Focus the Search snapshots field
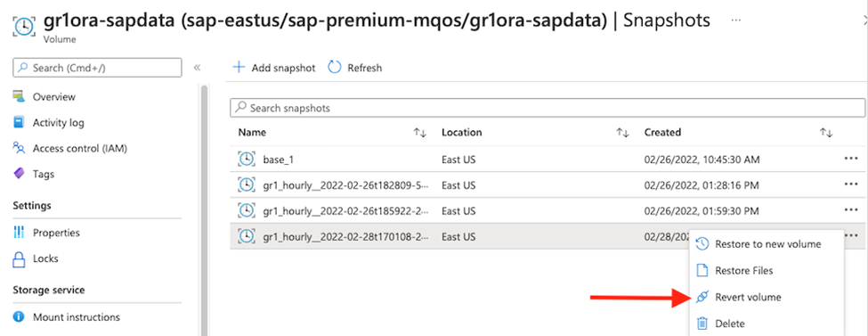 (547, 108)
